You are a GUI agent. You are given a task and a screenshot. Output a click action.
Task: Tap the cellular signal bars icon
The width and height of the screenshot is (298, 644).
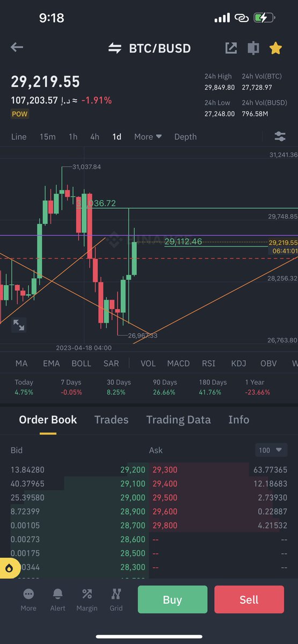click(x=222, y=18)
